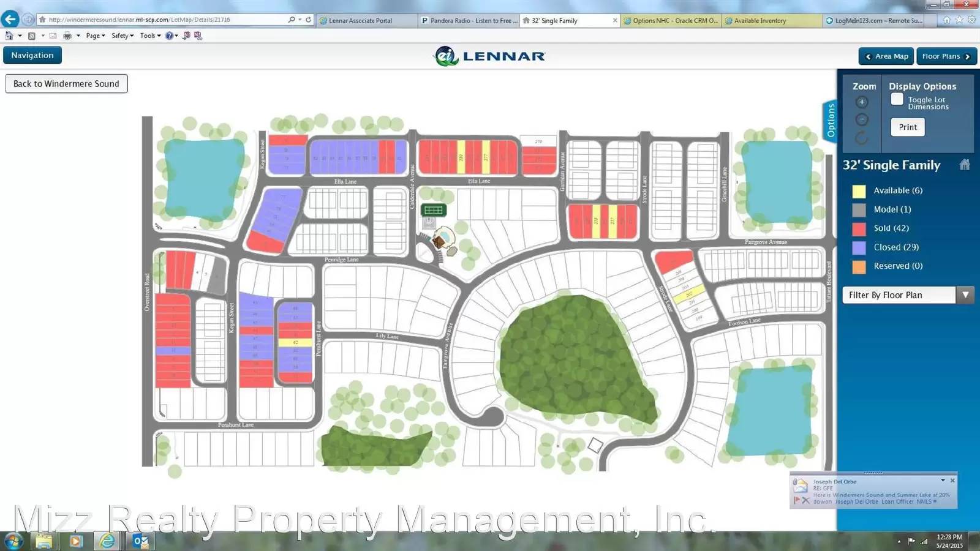Click the 'Closed (29)' legend label

click(896, 247)
